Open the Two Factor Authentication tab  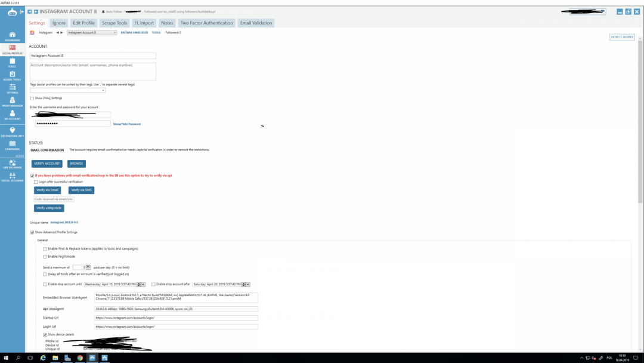(x=206, y=23)
